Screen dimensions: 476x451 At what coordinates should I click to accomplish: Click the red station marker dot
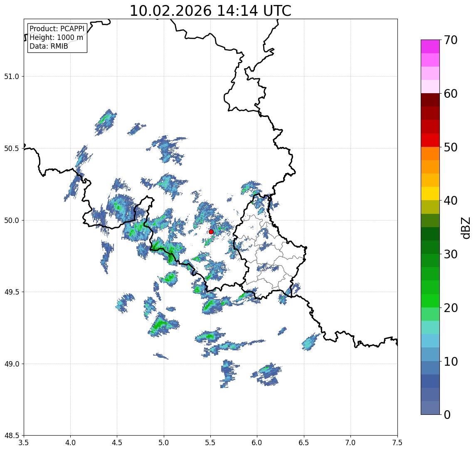tap(211, 232)
